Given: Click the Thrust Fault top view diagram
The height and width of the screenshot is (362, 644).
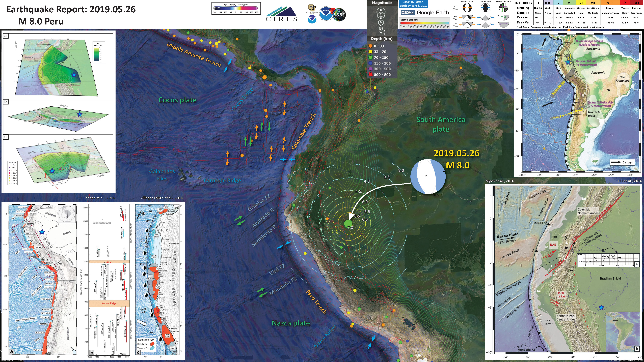Looking at the screenshot, I should pyautogui.click(x=485, y=8).
